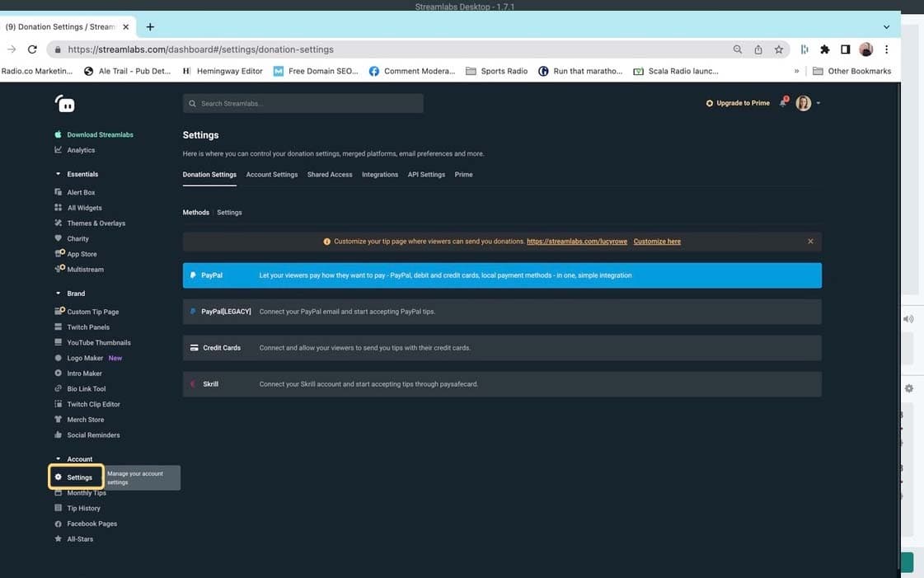Click Upgrade to Prime

pyautogui.click(x=737, y=102)
